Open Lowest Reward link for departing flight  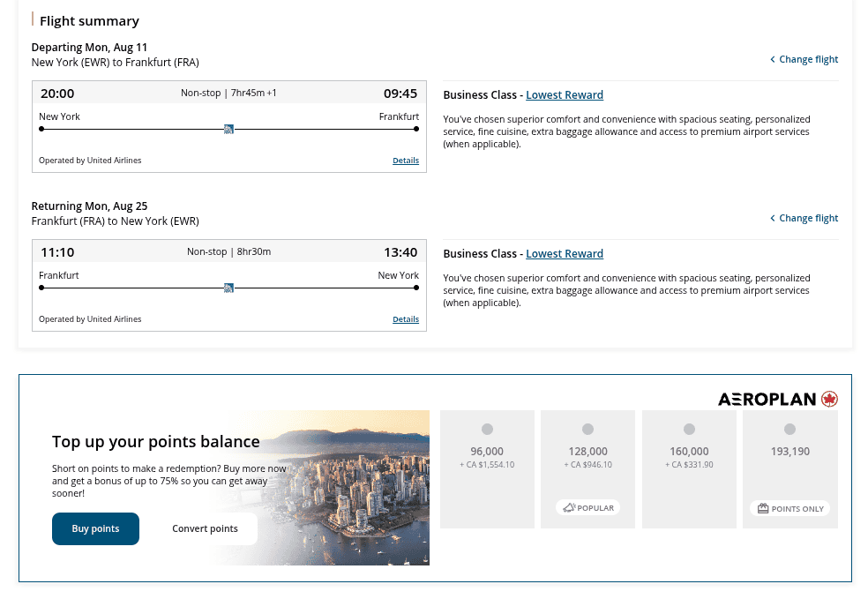pyautogui.click(x=565, y=95)
